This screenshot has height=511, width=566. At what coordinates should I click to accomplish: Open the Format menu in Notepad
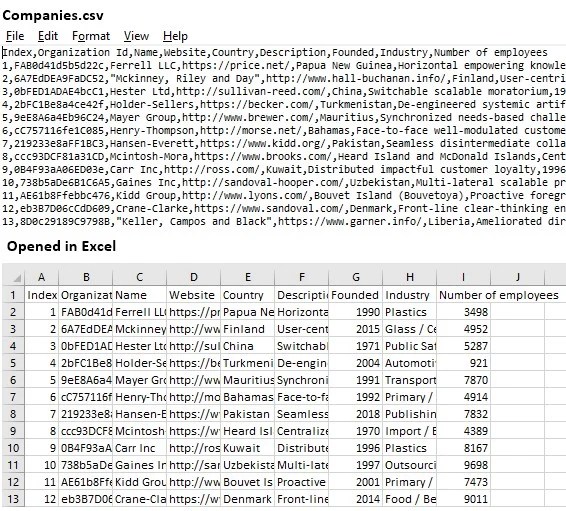click(91, 36)
